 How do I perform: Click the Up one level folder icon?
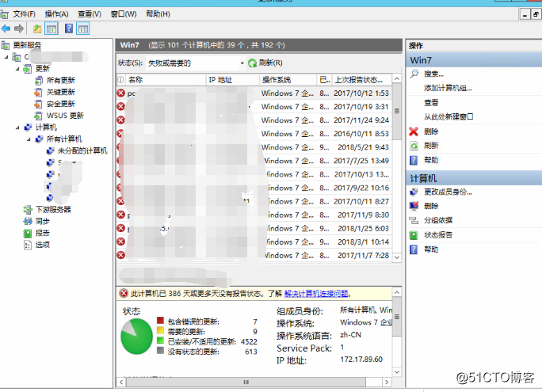click(37, 29)
